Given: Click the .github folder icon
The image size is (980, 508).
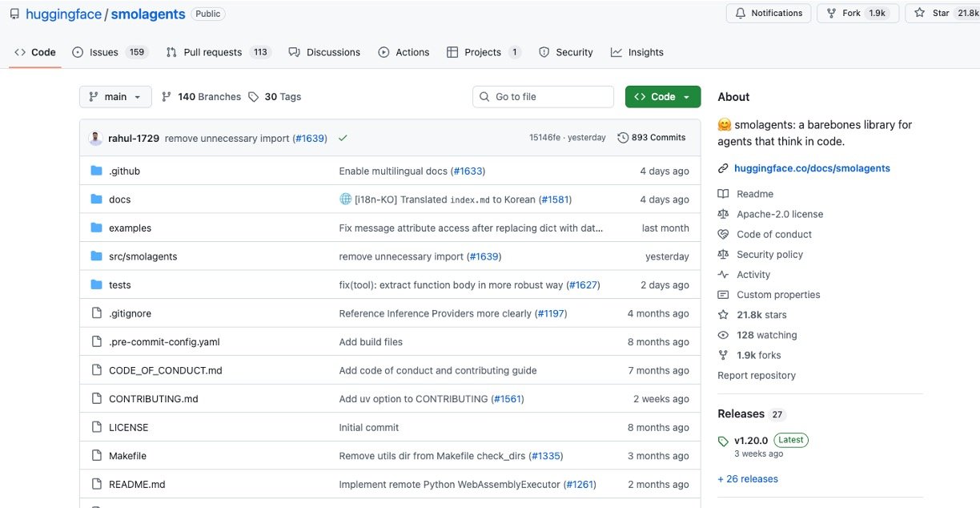Looking at the screenshot, I should click(x=97, y=171).
